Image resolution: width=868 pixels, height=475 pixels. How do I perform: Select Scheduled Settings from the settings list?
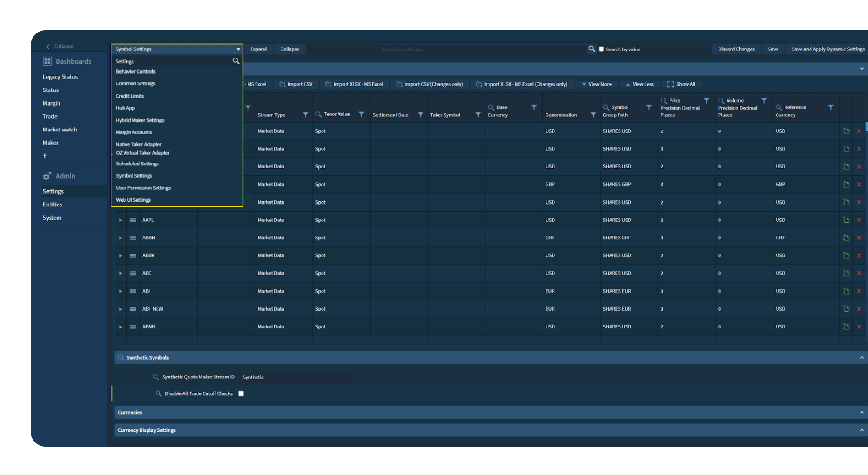click(x=137, y=164)
